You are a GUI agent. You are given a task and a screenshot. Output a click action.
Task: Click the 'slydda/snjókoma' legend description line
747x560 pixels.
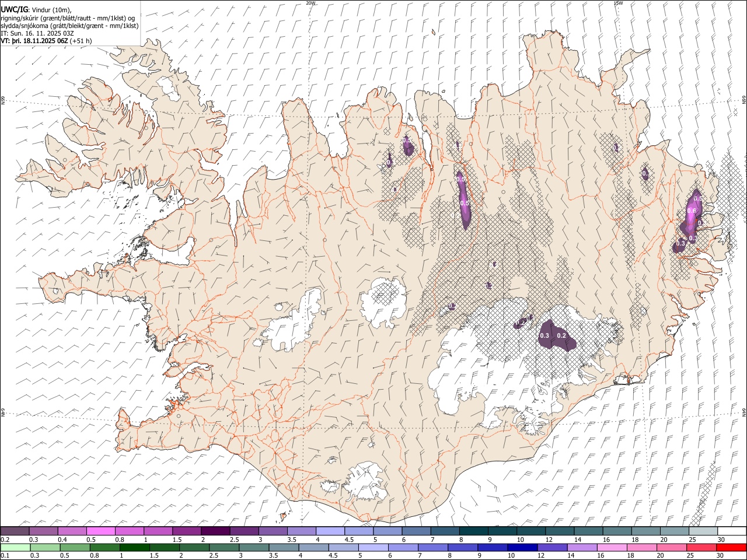[69, 26]
